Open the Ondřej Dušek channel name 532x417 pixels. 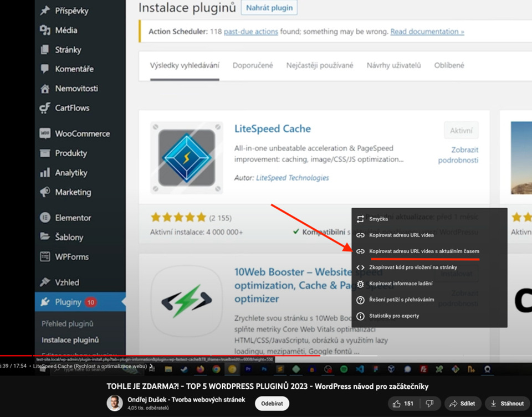point(186,400)
